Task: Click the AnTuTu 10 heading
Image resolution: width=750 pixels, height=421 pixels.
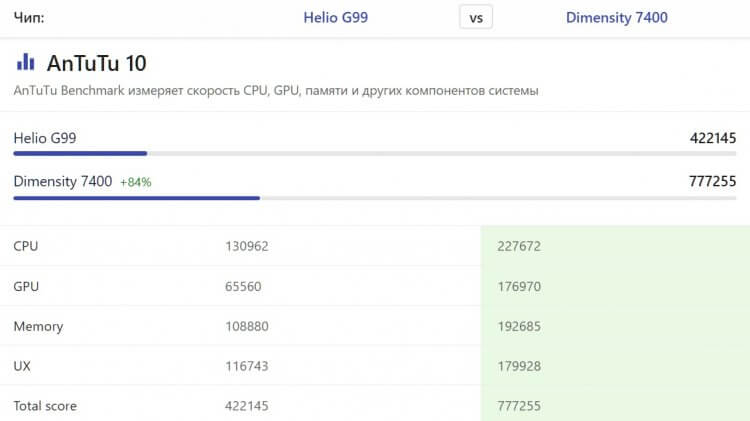Action: 97,63
